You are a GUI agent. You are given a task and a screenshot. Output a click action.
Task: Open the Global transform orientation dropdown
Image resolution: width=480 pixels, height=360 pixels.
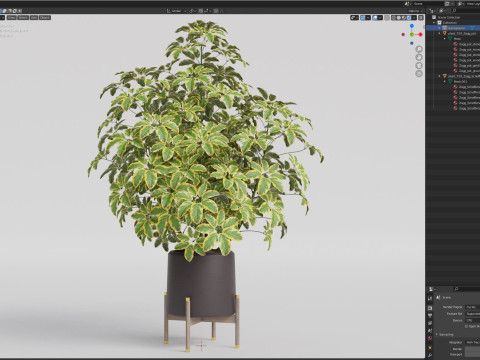177,11
